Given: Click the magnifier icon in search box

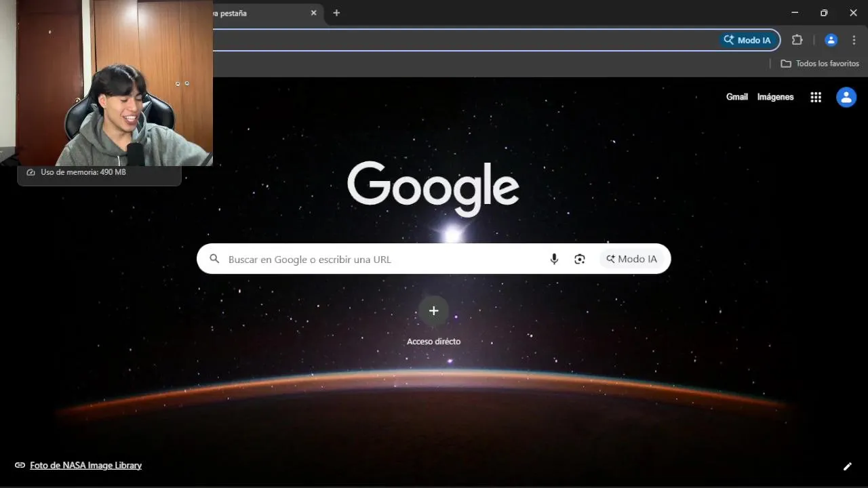Looking at the screenshot, I should tap(214, 259).
